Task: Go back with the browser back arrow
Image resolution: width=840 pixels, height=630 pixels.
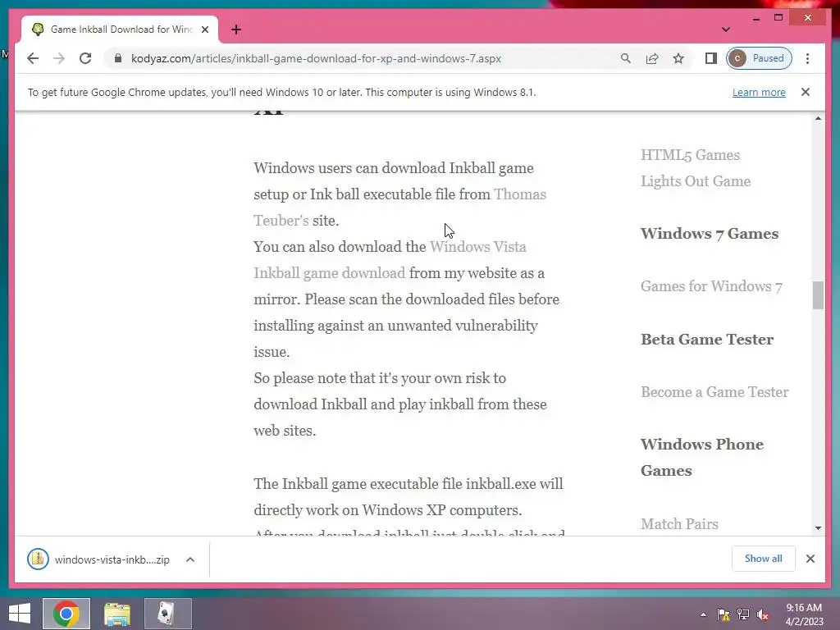Action: (x=33, y=58)
